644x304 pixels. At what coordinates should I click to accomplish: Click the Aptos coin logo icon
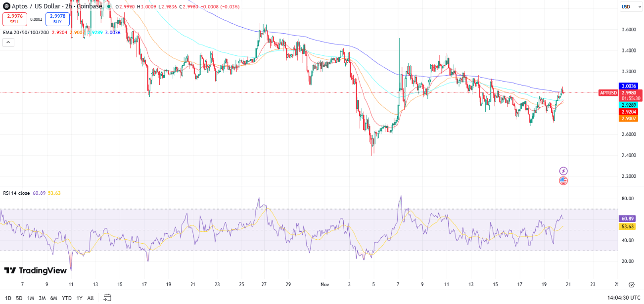click(x=7, y=6)
